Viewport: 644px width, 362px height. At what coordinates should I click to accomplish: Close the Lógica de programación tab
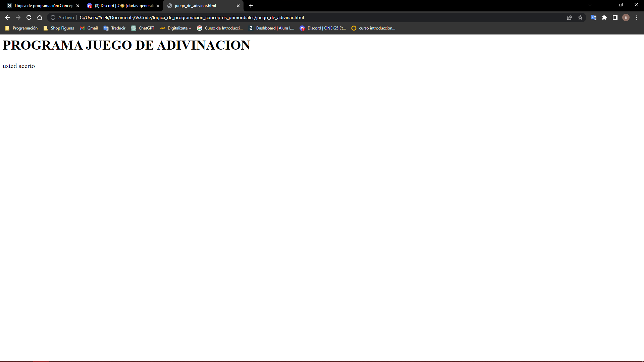coord(78,6)
